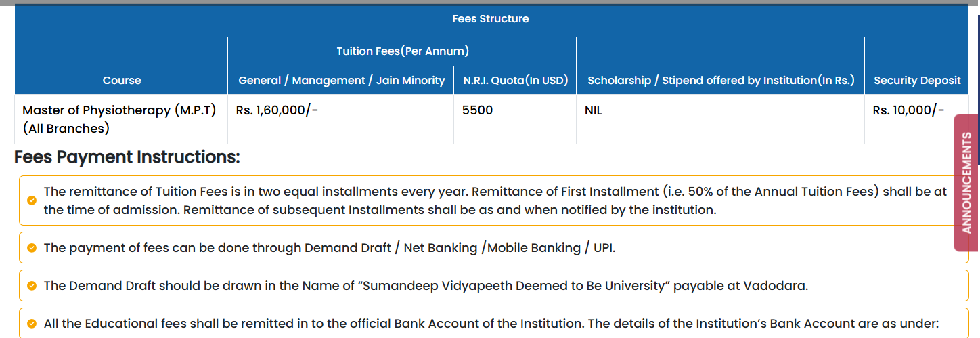Click the Fees Structure table title
Image resolution: width=980 pixels, height=338 pixels.
click(x=491, y=19)
